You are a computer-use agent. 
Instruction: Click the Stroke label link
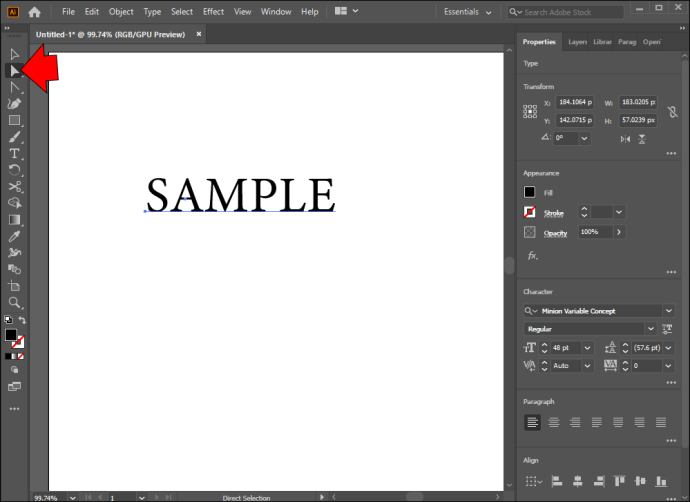coord(554,213)
